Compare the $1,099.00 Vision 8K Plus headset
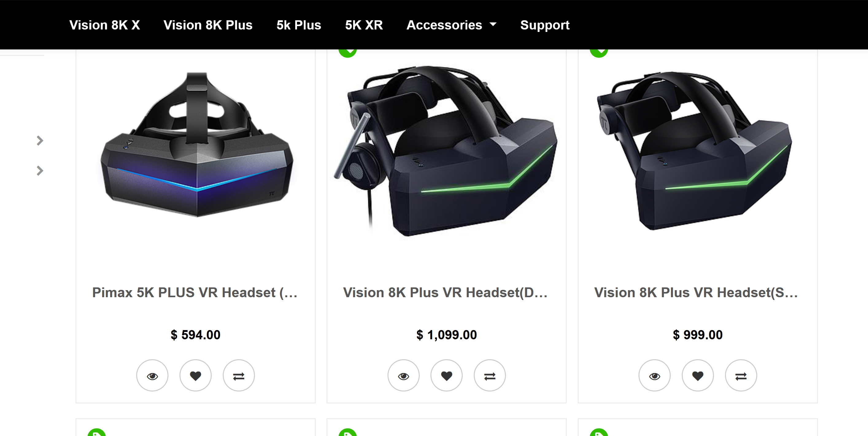The width and height of the screenshot is (868, 436). pos(490,376)
